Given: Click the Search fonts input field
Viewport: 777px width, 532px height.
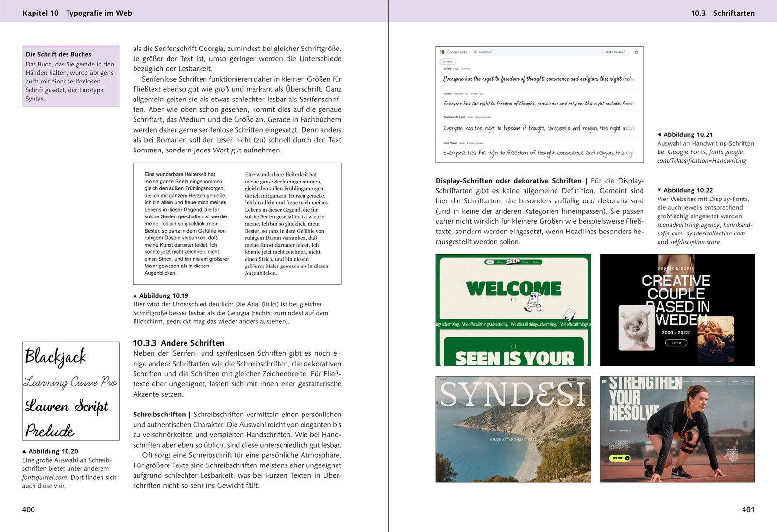Looking at the screenshot, I should tap(537, 52).
